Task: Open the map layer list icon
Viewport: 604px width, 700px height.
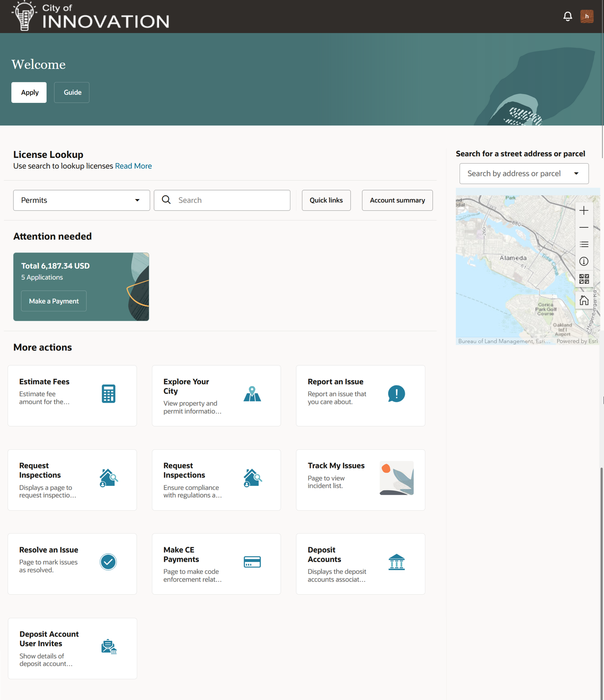Action: [x=584, y=245]
